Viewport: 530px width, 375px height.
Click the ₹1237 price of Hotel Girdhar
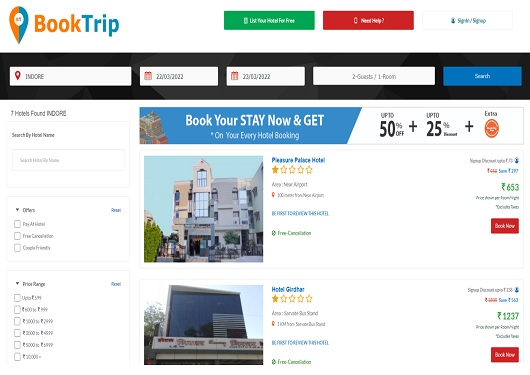coord(508,316)
